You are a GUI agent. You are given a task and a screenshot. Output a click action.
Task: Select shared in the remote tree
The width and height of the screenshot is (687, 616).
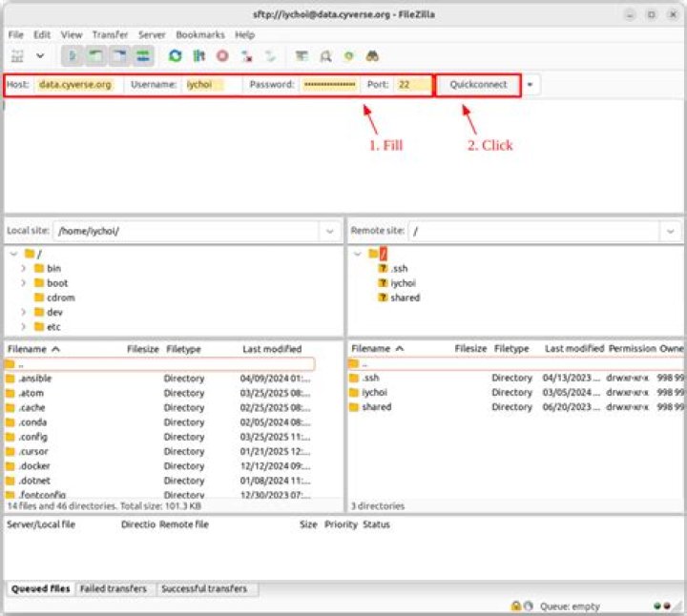[x=405, y=298]
